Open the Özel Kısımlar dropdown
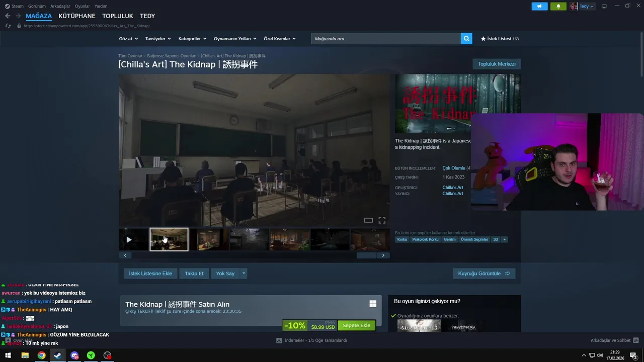This screenshot has height=362, width=644. tap(280, 39)
